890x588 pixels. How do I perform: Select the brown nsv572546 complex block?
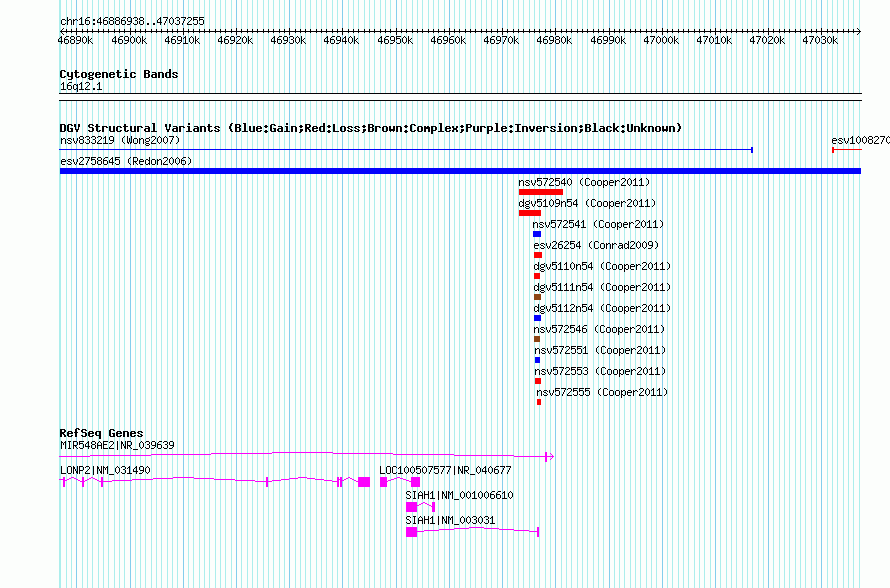coord(537,339)
